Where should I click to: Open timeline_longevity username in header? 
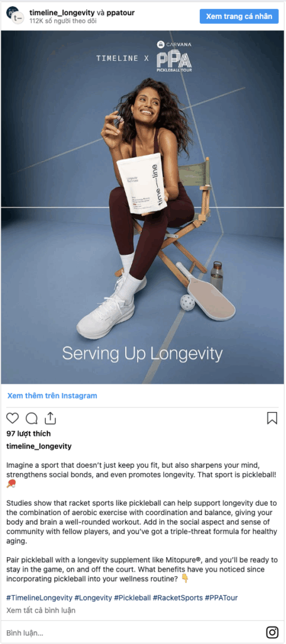(62, 13)
